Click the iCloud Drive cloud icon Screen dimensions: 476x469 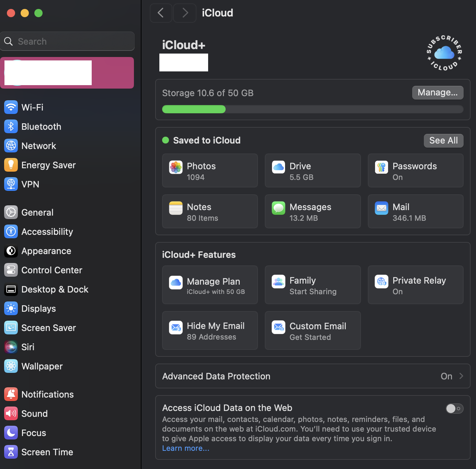(x=279, y=167)
